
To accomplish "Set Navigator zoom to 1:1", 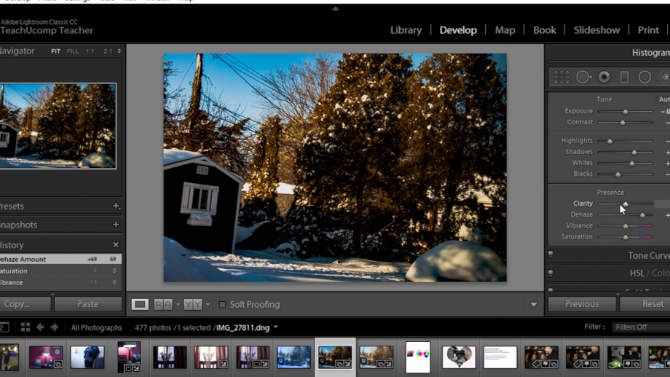I will click(90, 51).
